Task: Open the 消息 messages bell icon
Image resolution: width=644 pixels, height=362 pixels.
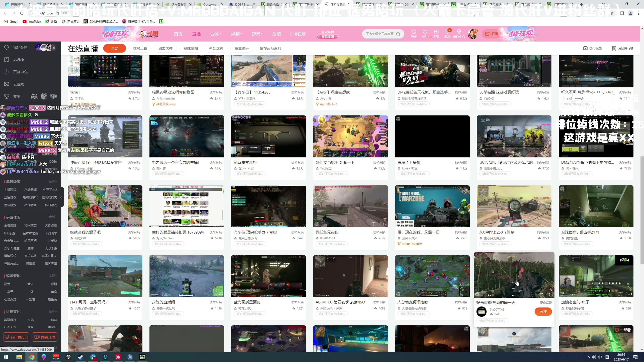Action: [447, 34]
